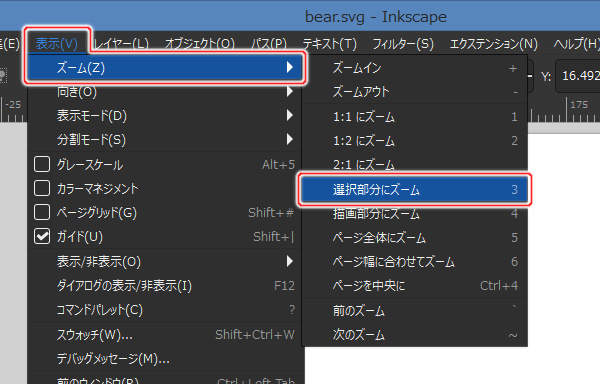Open the パス(P) menu
Screen dimensions: 600x384
coord(269,44)
